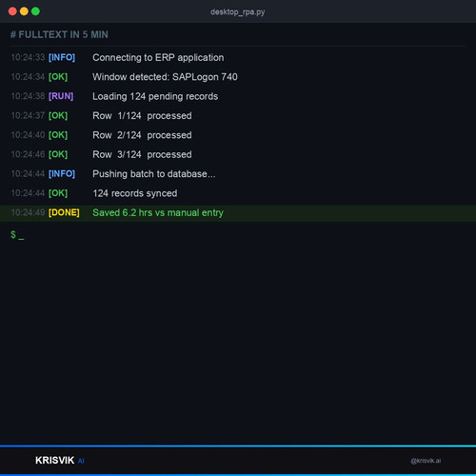This screenshot has height=476, width=476.
Task: Click 'Row 1/124 processed' log entry
Action: pos(142,116)
